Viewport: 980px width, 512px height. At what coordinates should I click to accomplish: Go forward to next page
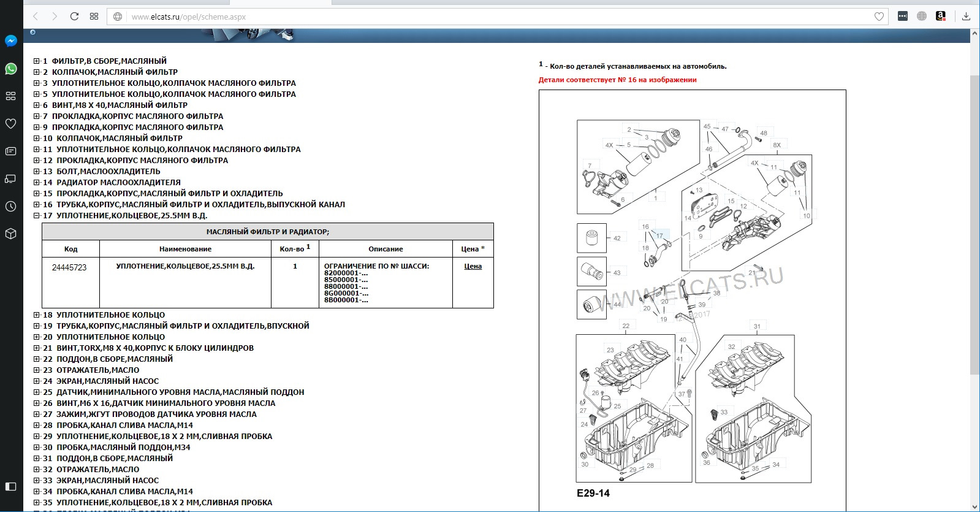55,17
